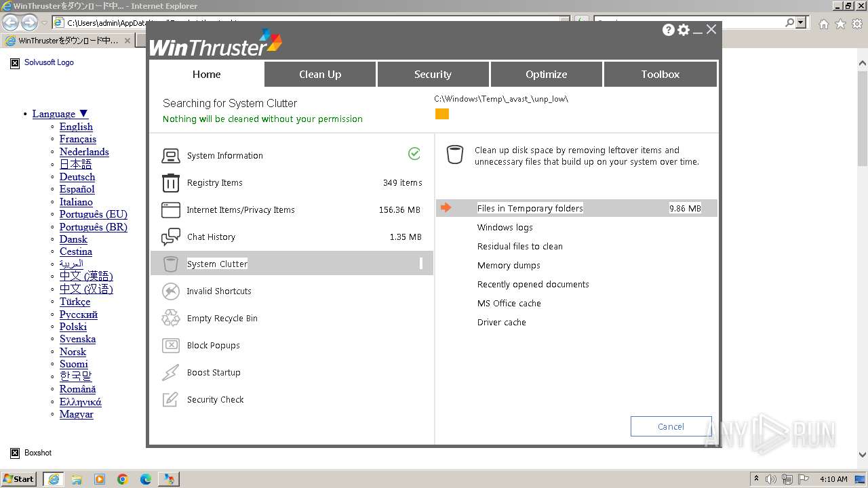Select the Windows logs entry
Image resolution: width=868 pixels, height=488 pixels.
(505, 228)
